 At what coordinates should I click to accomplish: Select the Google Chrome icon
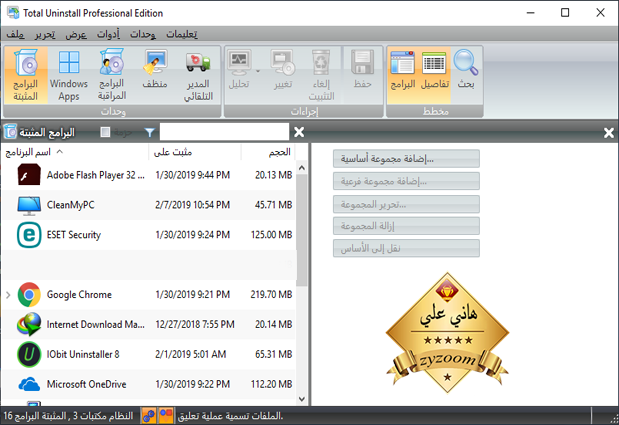click(29, 295)
